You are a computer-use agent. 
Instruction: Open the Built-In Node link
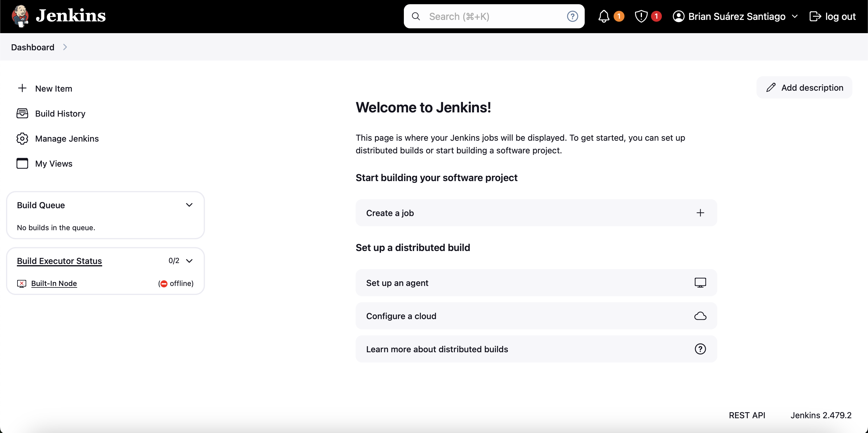pos(54,283)
